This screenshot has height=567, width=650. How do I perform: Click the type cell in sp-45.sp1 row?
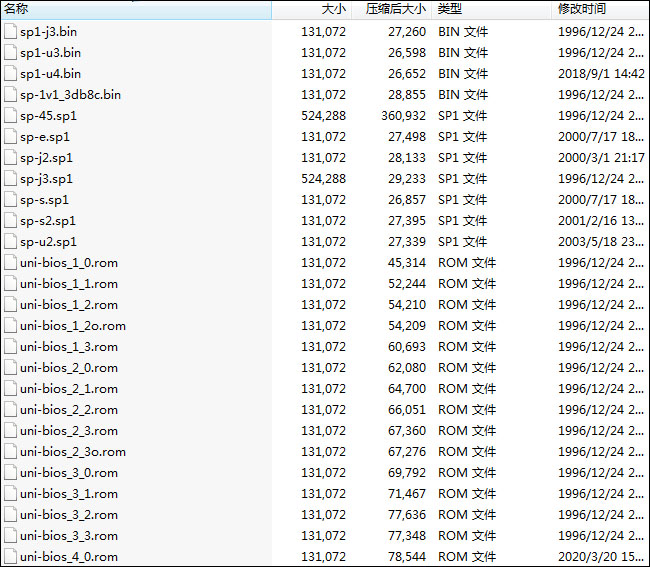tap(462, 116)
